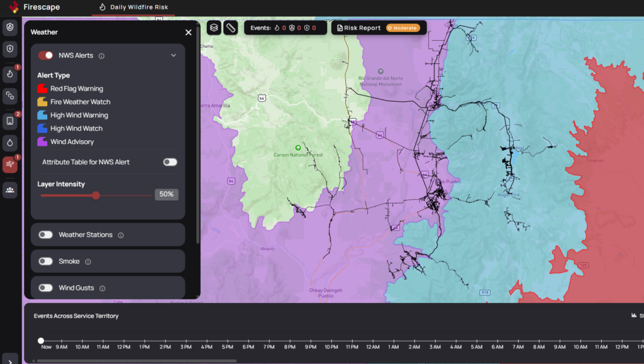
Task: Open the map layers stack icon
Action: [214, 28]
